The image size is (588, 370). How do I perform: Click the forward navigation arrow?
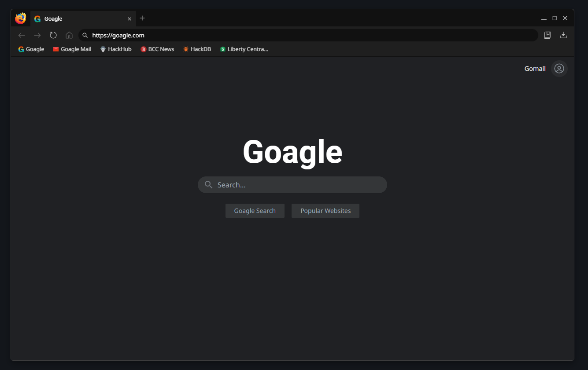(x=37, y=35)
